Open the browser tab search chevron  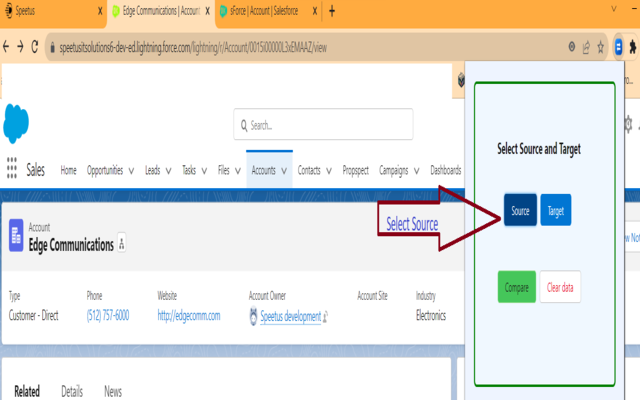pyautogui.click(x=613, y=9)
